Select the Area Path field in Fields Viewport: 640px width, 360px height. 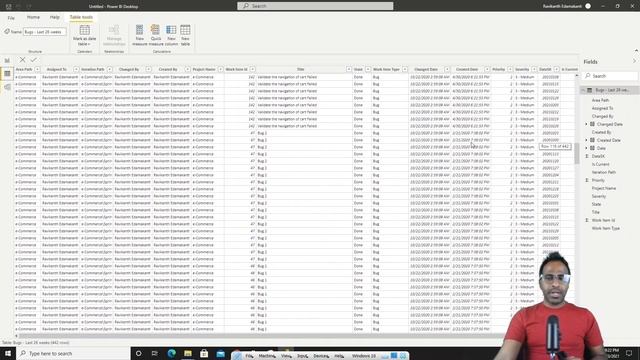pos(600,100)
